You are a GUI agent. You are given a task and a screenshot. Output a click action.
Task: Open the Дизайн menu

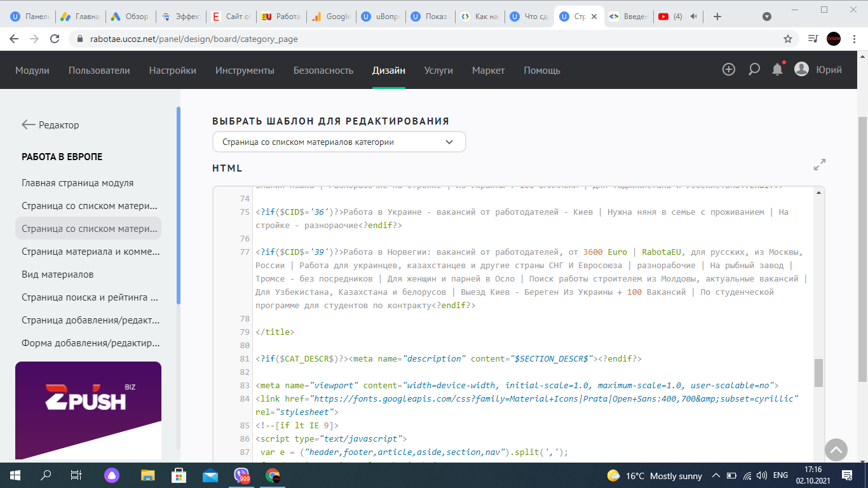[388, 71]
